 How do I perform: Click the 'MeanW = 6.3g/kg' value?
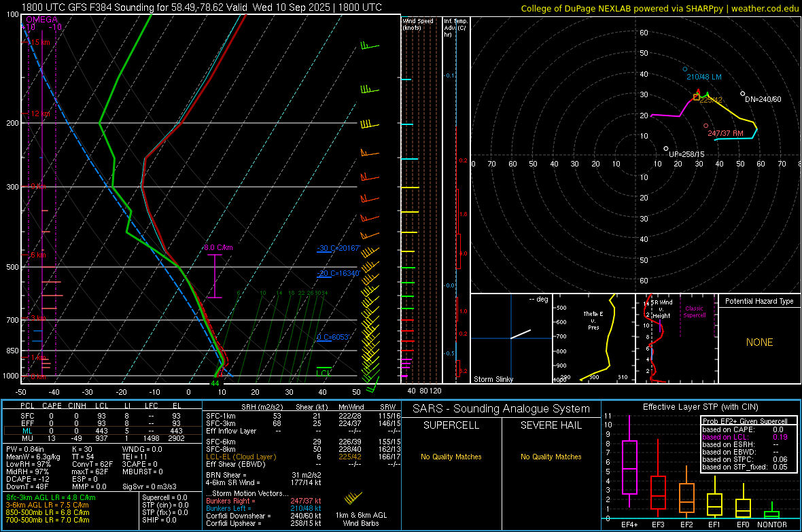33,457
